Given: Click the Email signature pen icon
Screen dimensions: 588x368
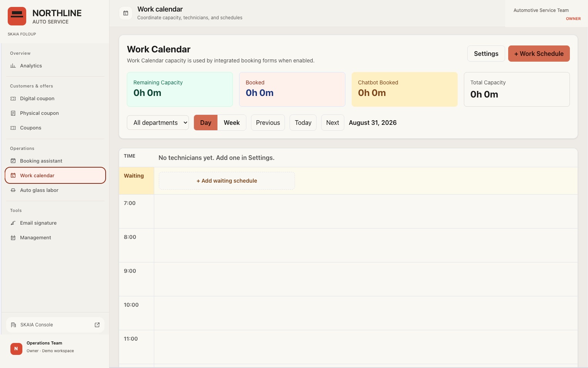Looking at the screenshot, I should (x=13, y=223).
